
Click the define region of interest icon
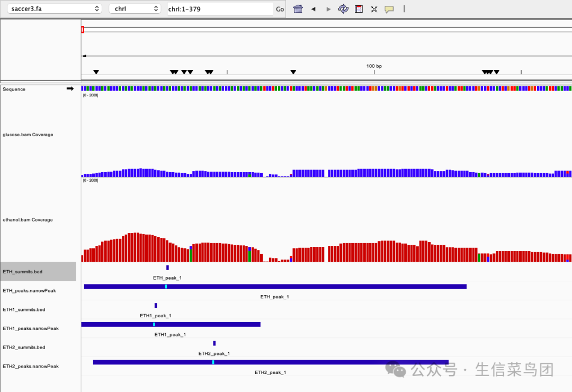pos(359,9)
